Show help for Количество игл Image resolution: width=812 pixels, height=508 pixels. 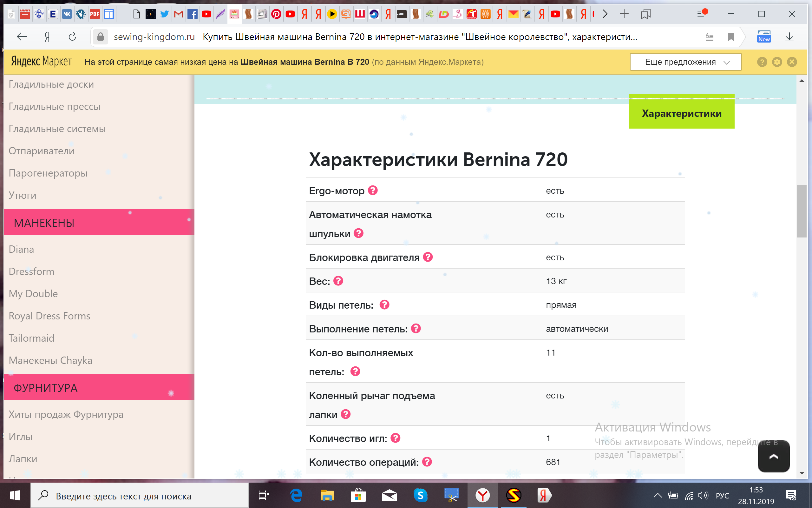coord(396,438)
